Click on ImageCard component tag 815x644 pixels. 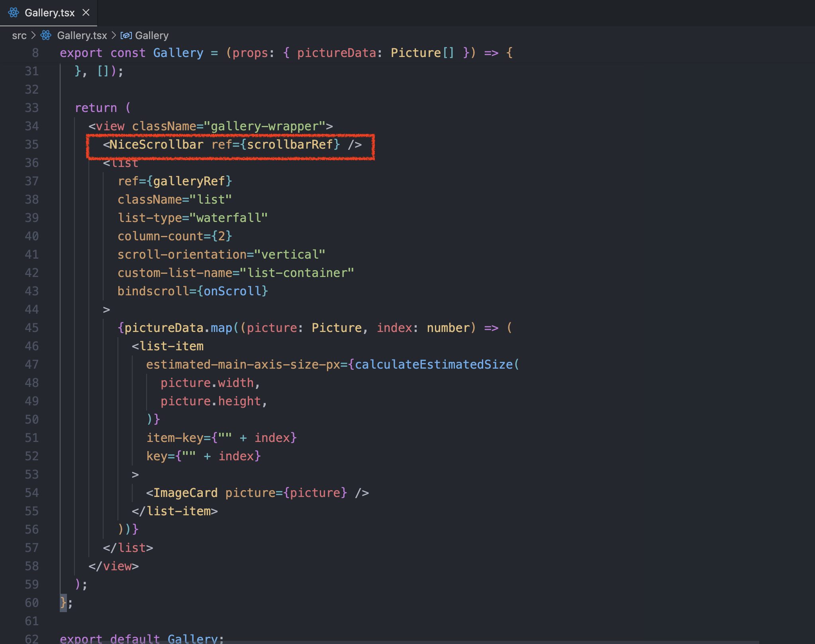tap(257, 493)
